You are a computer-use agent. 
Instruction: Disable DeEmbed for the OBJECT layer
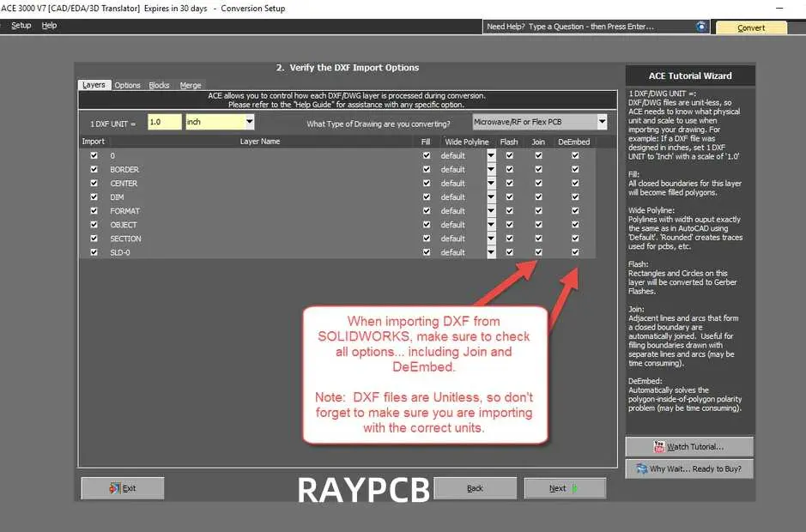[x=575, y=225]
